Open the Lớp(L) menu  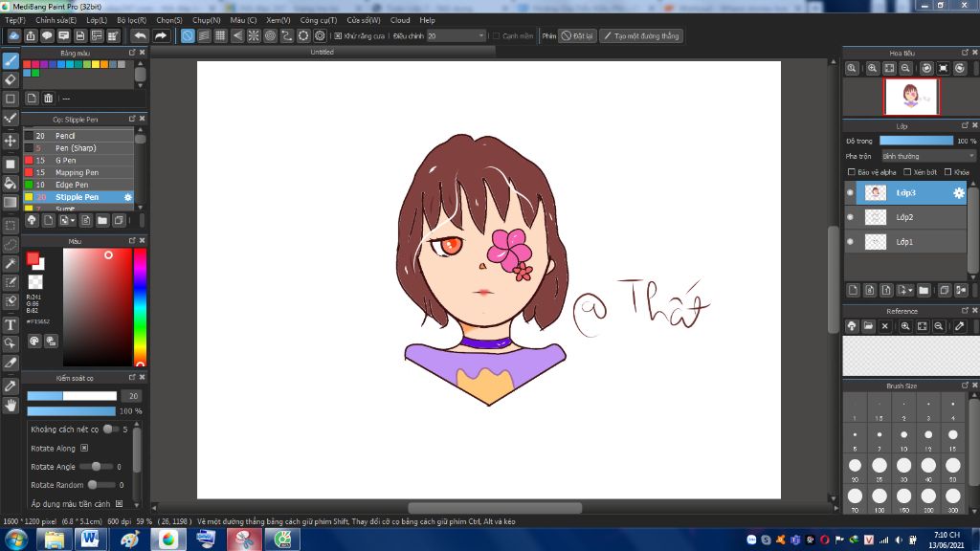click(x=97, y=20)
